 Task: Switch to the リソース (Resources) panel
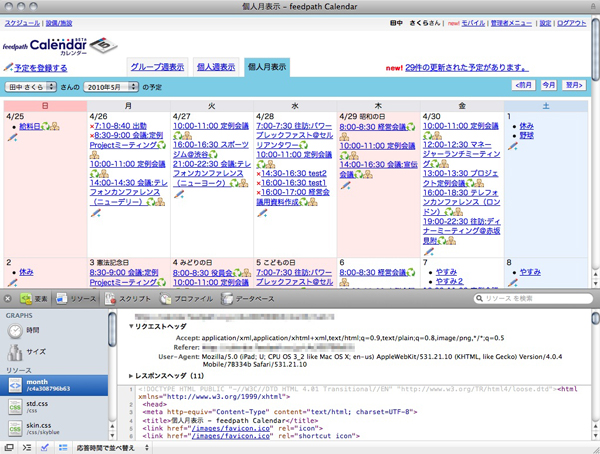77,298
